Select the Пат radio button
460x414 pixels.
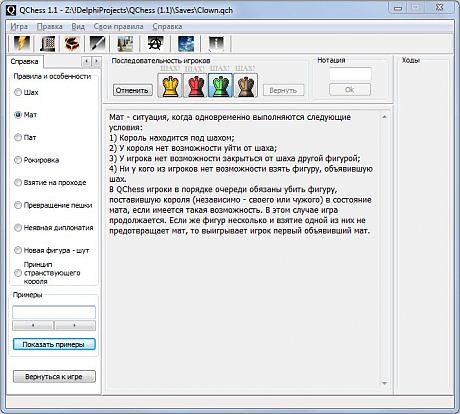tap(25, 137)
